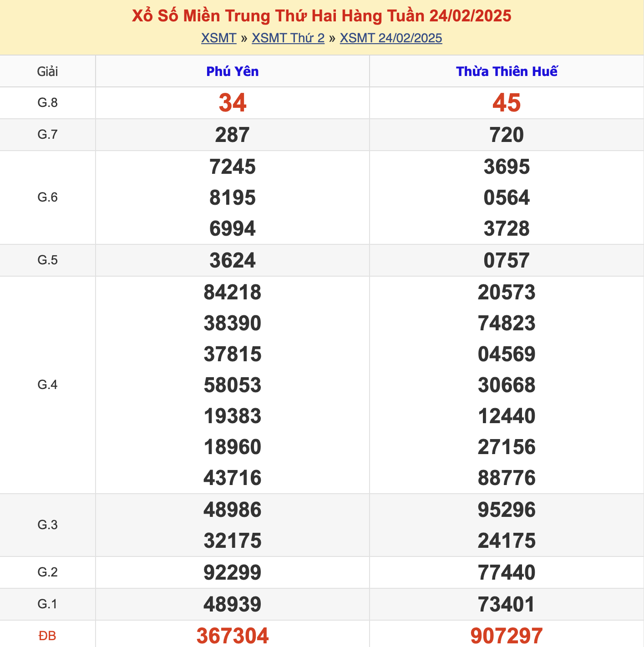Screen dimensions: 644x647
Task: Click the number 74823
Action: pyautogui.click(x=507, y=323)
